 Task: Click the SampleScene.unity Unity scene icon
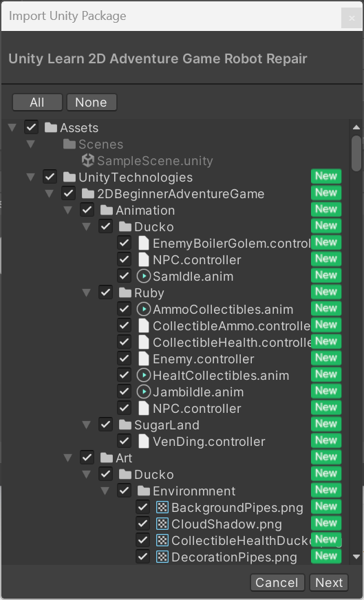[x=88, y=161]
